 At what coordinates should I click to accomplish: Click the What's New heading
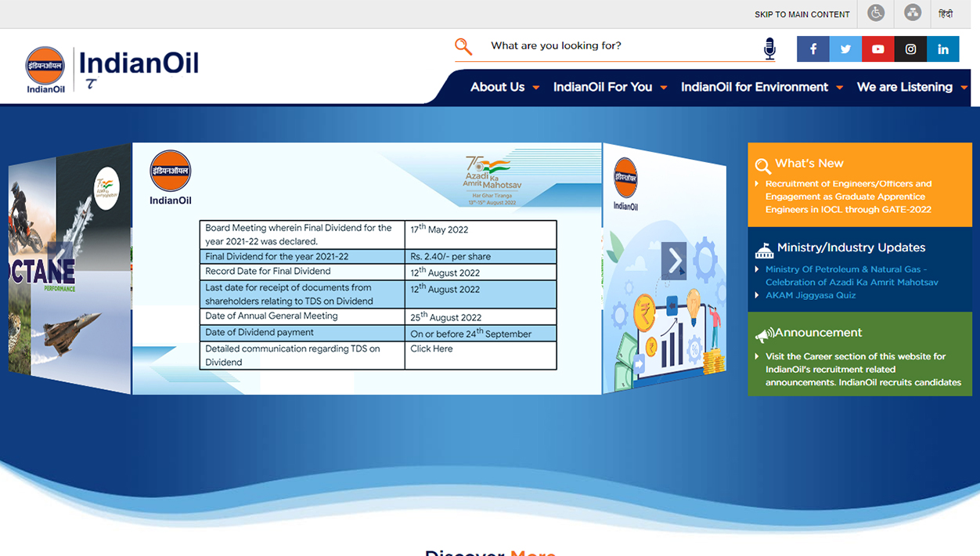coord(809,163)
